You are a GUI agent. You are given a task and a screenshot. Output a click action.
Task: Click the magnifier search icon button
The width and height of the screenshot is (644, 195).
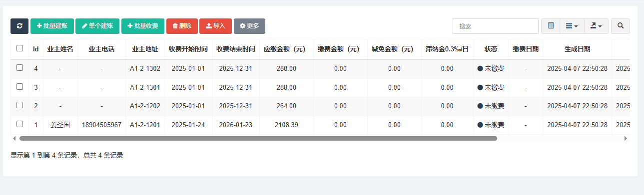coord(621,26)
